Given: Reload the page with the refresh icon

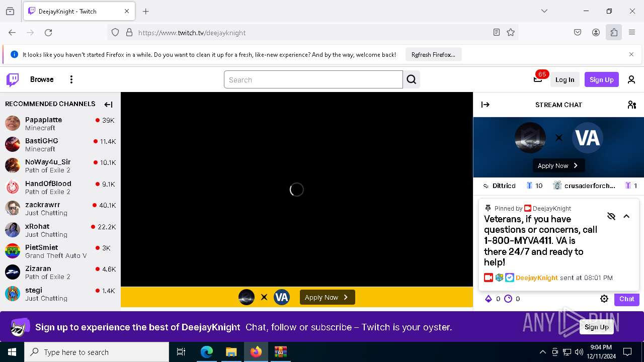Looking at the screenshot, I should click(48, 32).
